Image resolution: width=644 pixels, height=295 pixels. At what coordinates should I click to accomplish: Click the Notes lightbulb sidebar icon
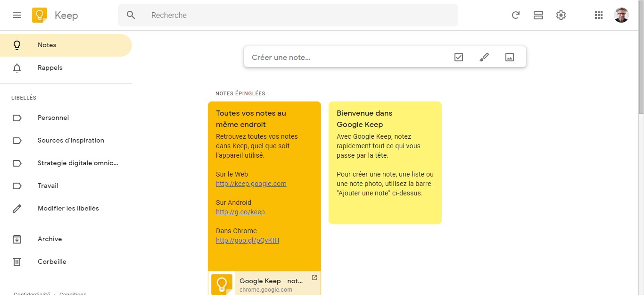click(17, 45)
